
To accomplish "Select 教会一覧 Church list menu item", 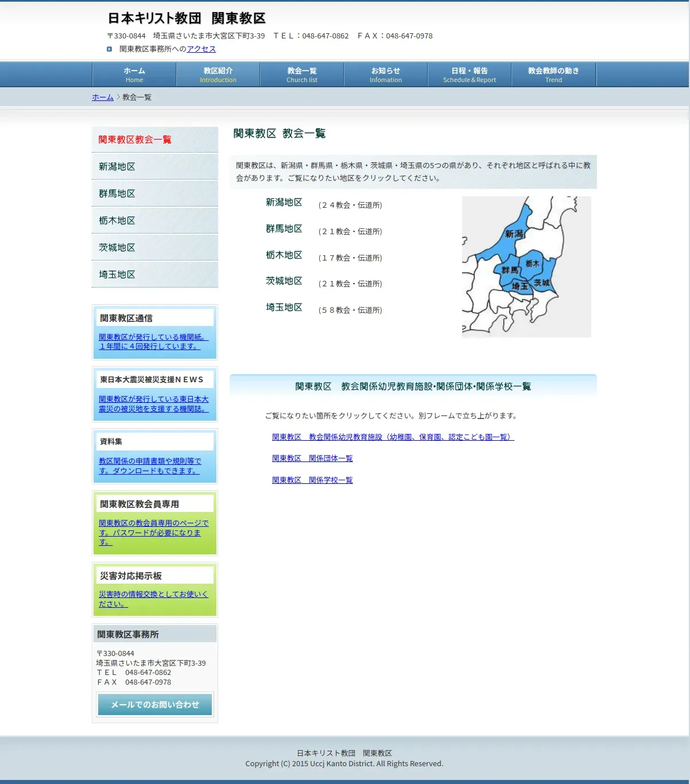I will (302, 75).
